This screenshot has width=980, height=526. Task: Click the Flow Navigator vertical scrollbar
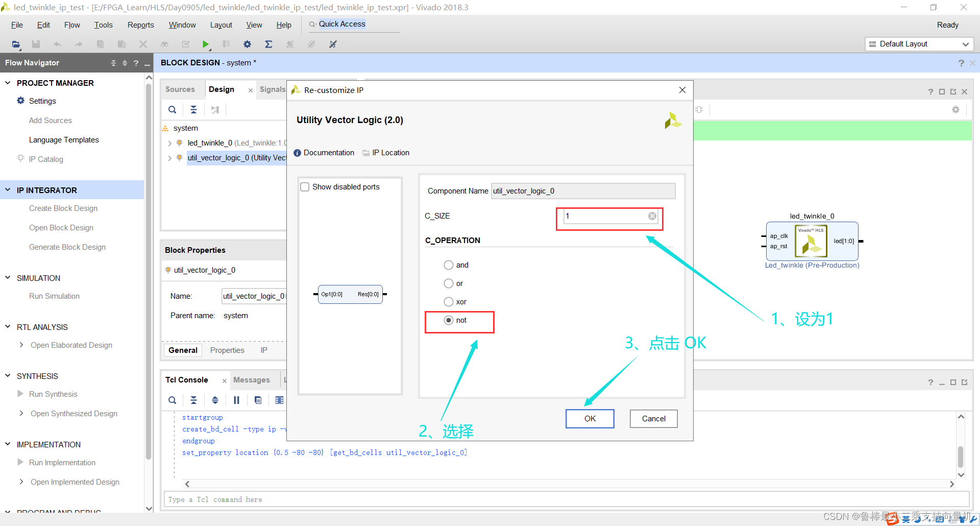(149, 271)
